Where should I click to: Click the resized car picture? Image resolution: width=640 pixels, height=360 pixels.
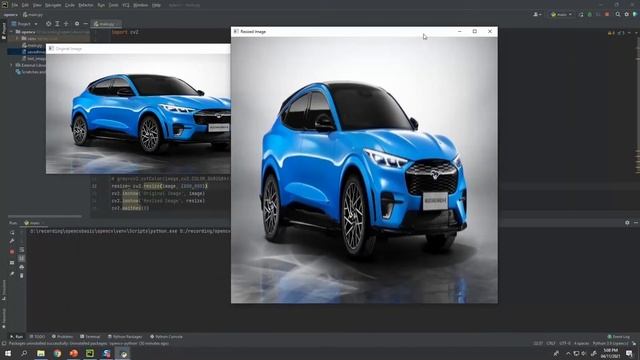pos(364,170)
